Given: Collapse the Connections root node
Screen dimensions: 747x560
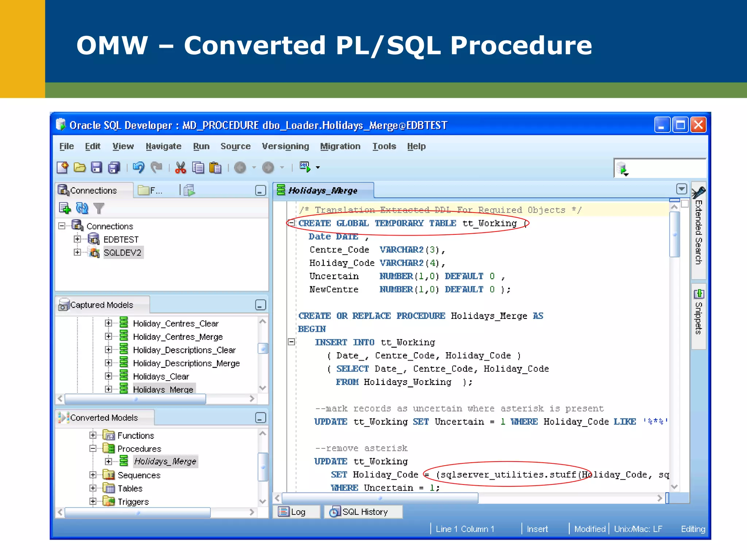Looking at the screenshot, I should [62, 226].
